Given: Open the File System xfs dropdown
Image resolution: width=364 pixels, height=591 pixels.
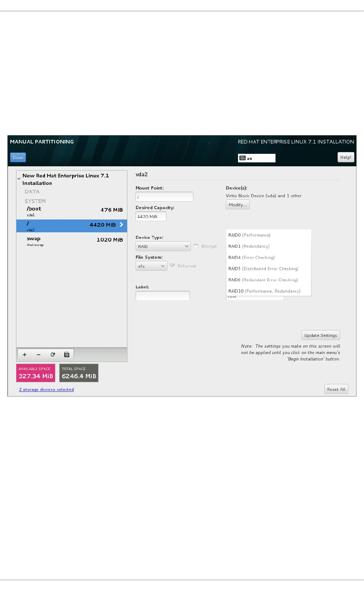Looking at the screenshot, I should [151, 266].
